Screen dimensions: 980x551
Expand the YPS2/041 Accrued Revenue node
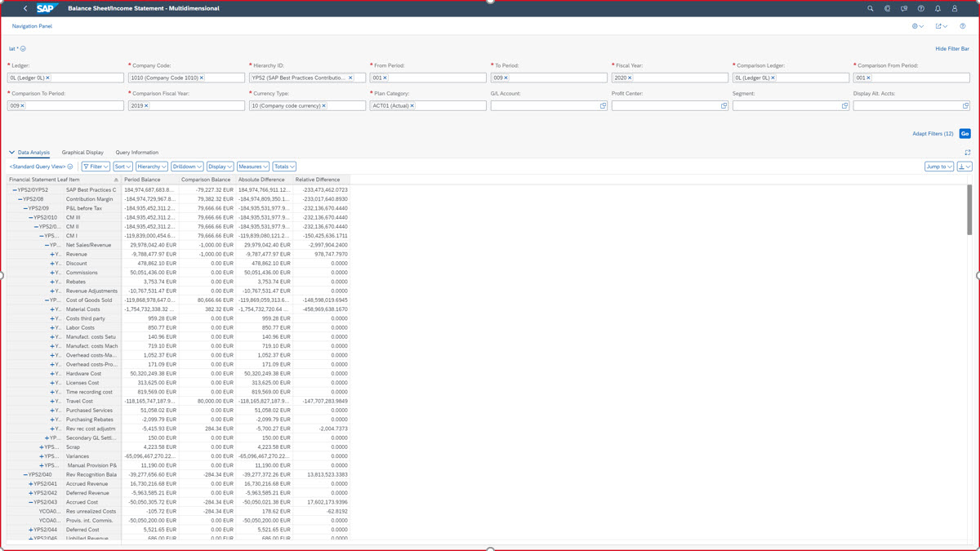pos(31,484)
